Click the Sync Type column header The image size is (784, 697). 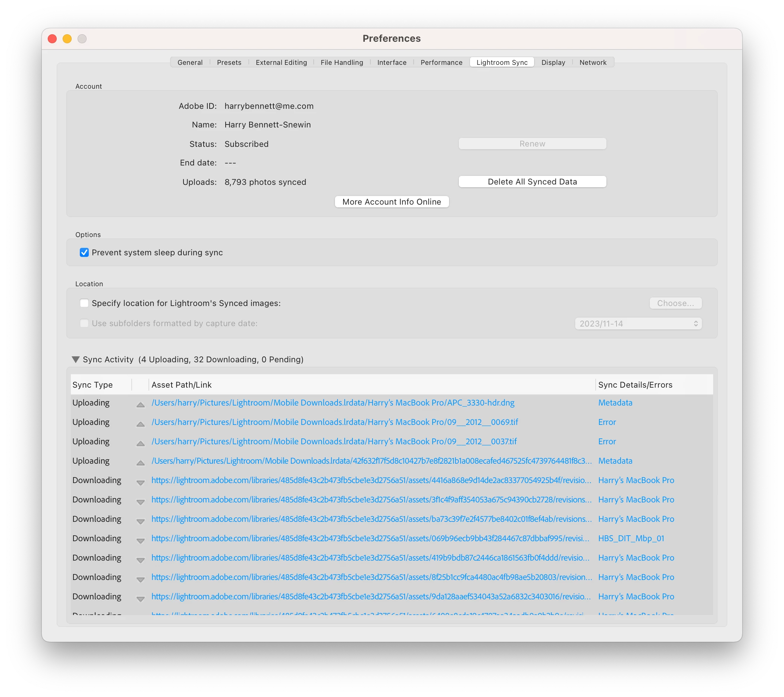92,385
